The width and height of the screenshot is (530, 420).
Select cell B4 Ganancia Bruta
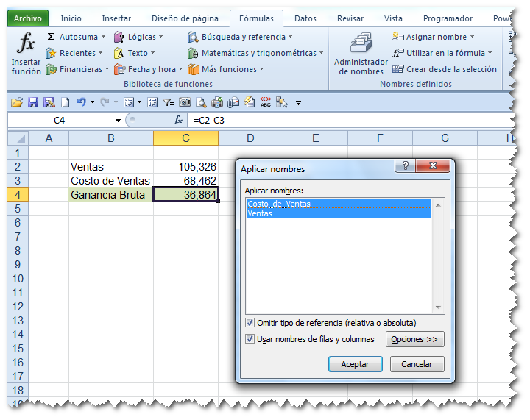coord(111,195)
